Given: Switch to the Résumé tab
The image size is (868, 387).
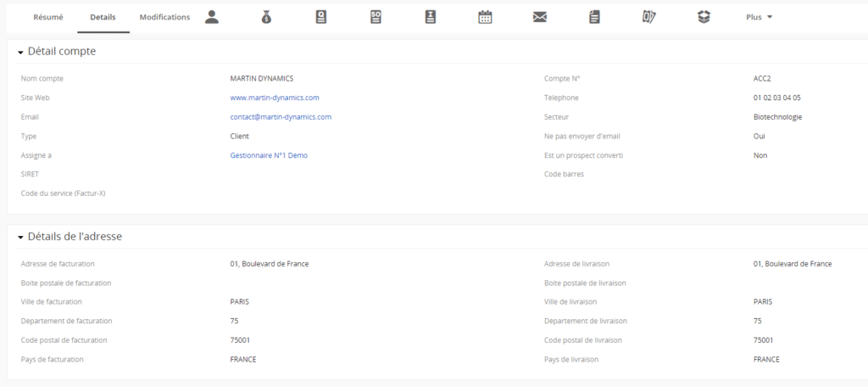Looking at the screenshot, I should coord(48,17).
